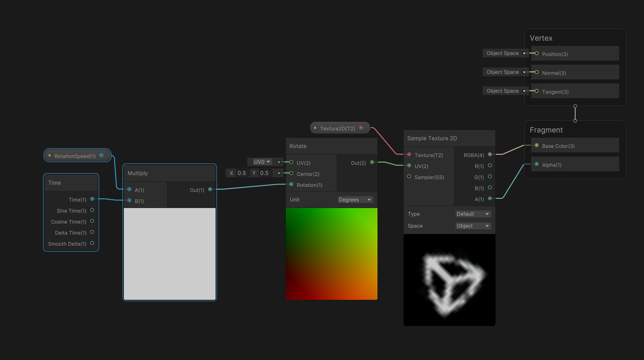The width and height of the screenshot is (644, 360).
Task: Click the Smooth Delta(1) output port
Action: coord(92,243)
